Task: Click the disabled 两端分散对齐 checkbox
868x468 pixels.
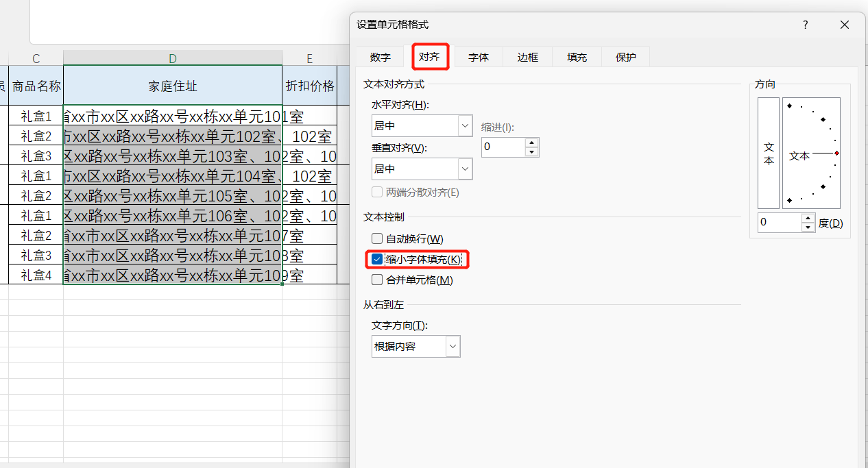Action: [x=377, y=193]
